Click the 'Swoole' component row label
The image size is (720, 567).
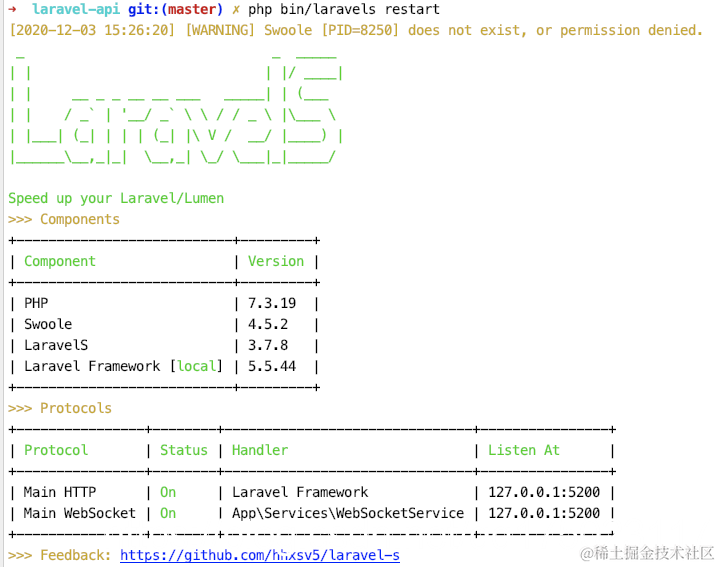pyautogui.click(x=48, y=324)
